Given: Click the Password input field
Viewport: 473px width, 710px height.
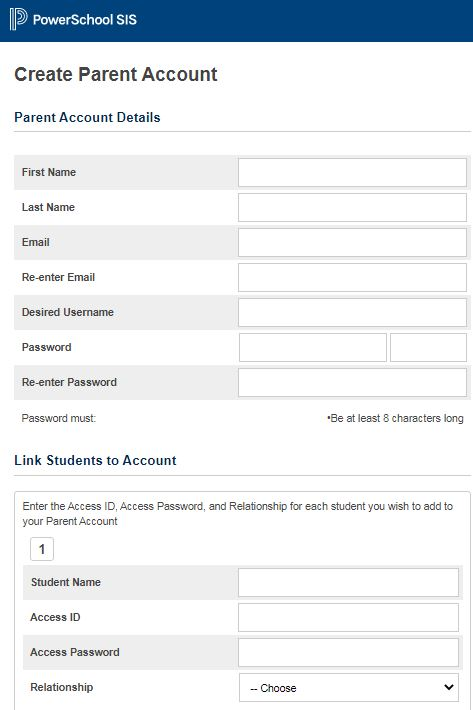Looking at the screenshot, I should [x=313, y=348].
